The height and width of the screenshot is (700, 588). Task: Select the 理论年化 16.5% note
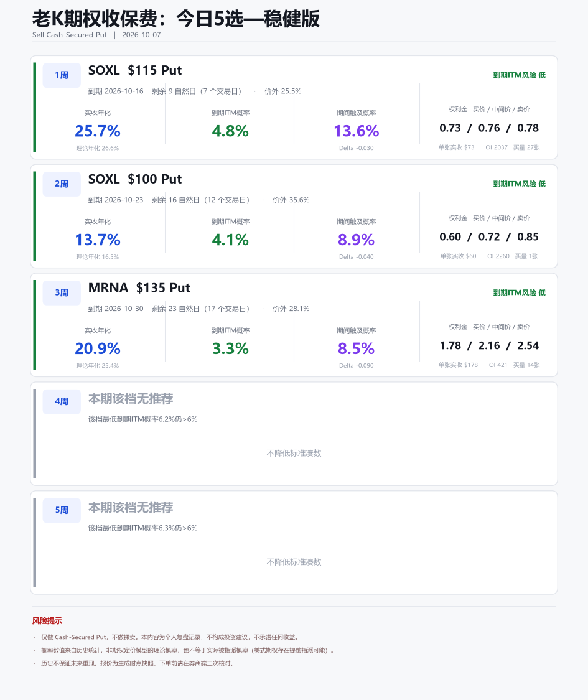[97, 257]
